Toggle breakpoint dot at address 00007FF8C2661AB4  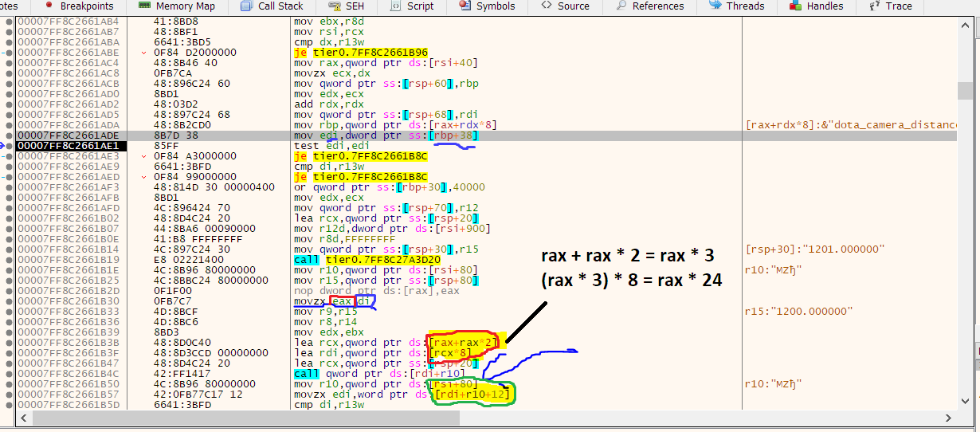point(10,22)
